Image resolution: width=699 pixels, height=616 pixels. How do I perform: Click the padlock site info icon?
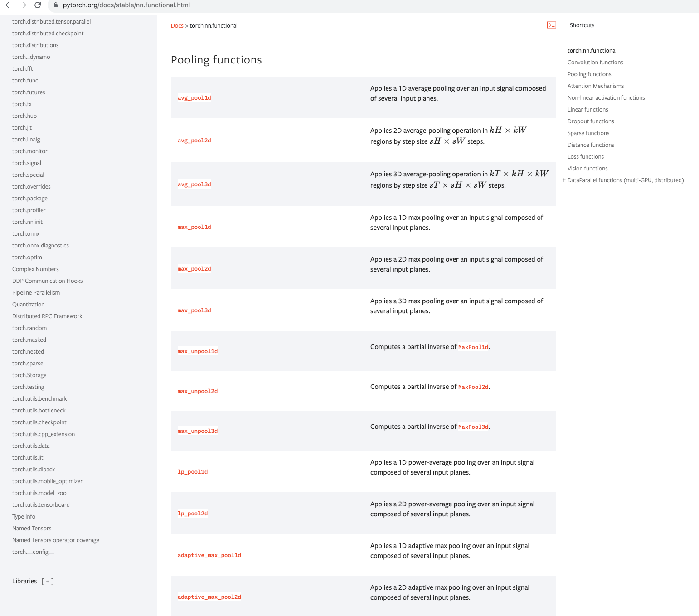click(56, 5)
